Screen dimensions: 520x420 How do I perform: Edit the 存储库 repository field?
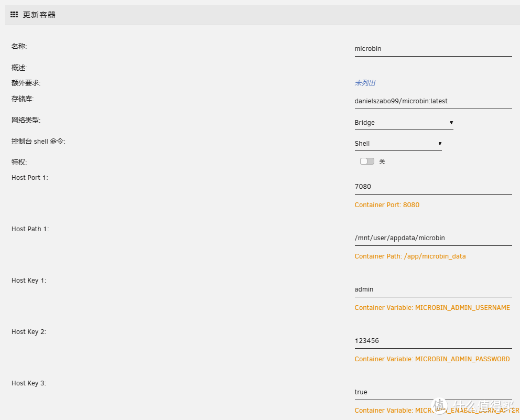[433, 101]
